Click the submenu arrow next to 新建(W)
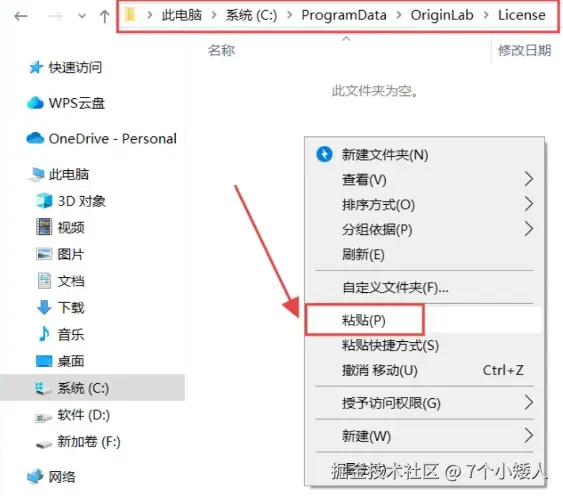Screen dimensions: 563x496 (529, 435)
